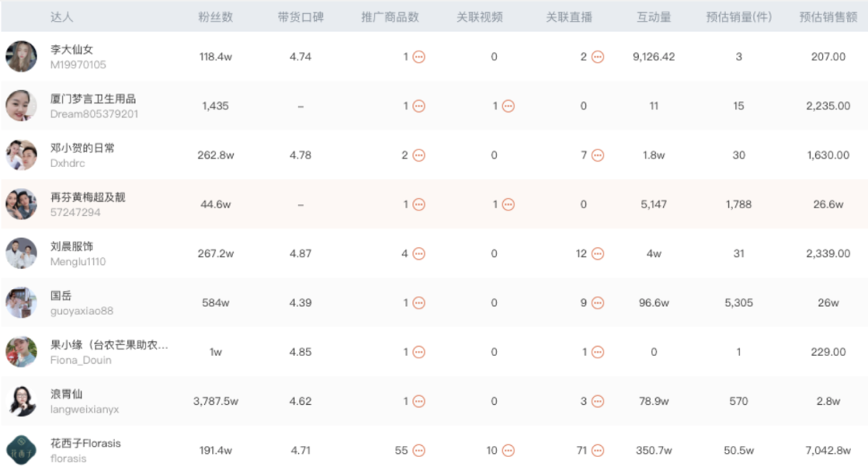Click the 9,126.42 interaction value cell
868x474 pixels.
(x=653, y=57)
